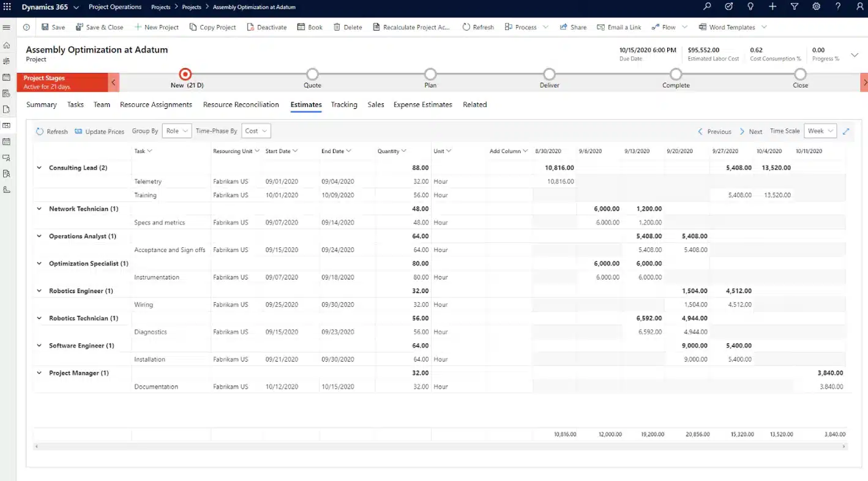Open Word Templates command
The image size is (868, 481).
[x=727, y=27]
